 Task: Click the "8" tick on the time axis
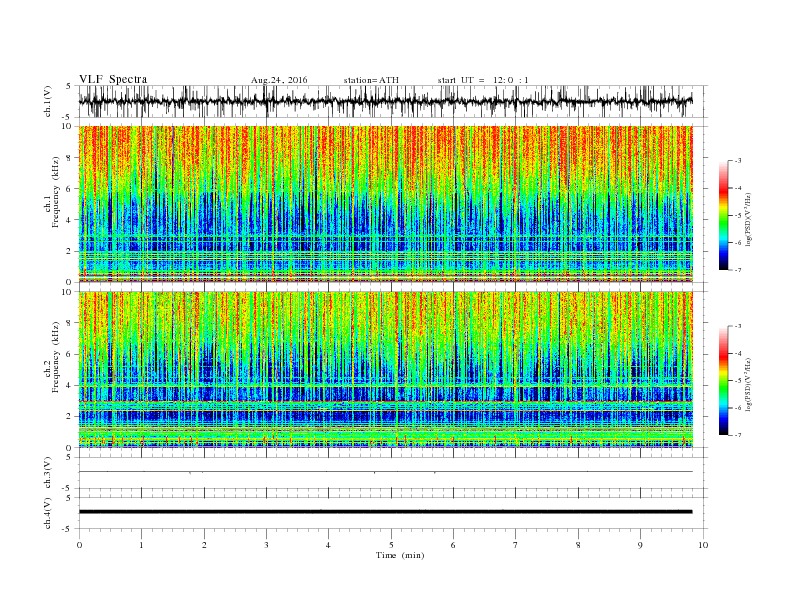[578, 545]
